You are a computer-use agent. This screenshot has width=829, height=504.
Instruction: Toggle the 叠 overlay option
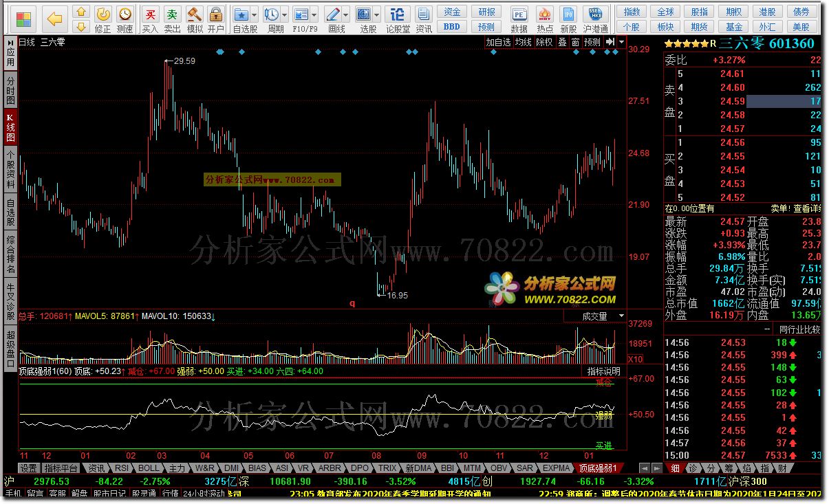coord(561,42)
